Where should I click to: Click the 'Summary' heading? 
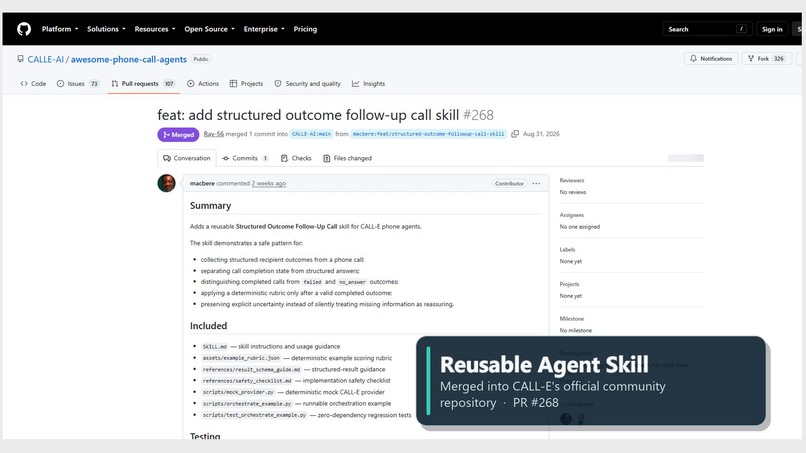click(x=210, y=206)
